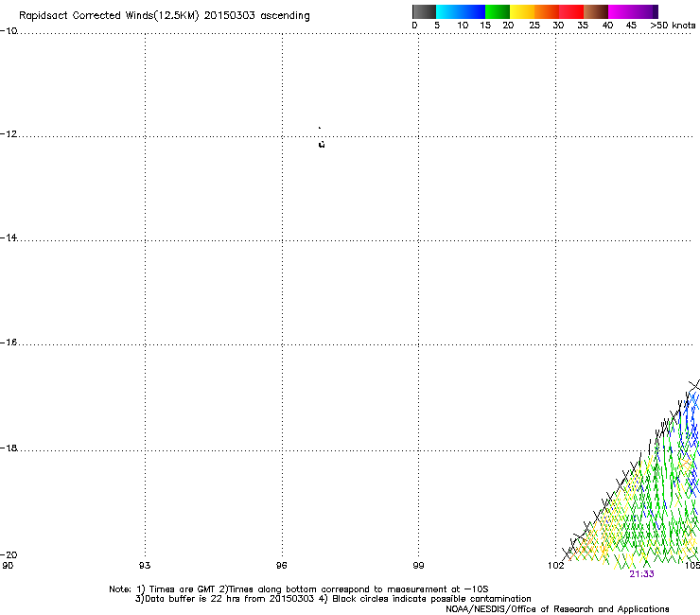
Task: Click the legend tick label '40'
Action: pos(607,26)
